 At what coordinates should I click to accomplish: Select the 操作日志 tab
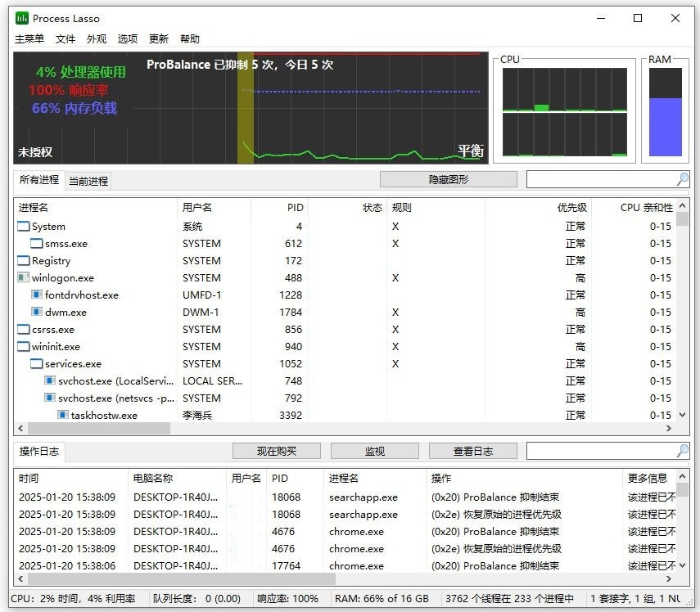tap(38, 450)
